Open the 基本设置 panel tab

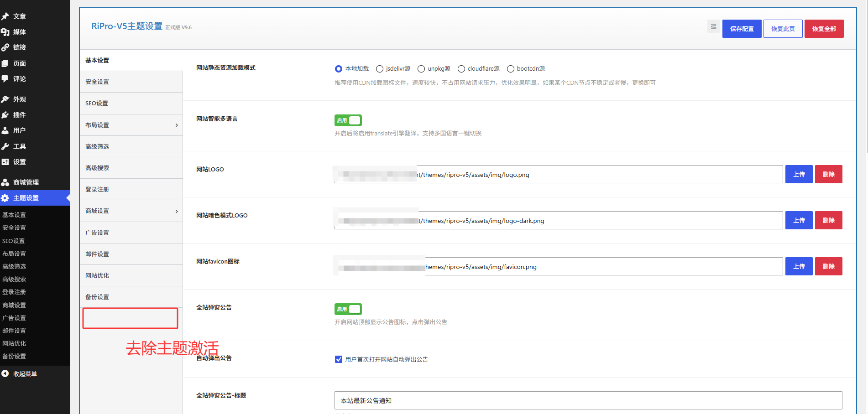click(131, 60)
